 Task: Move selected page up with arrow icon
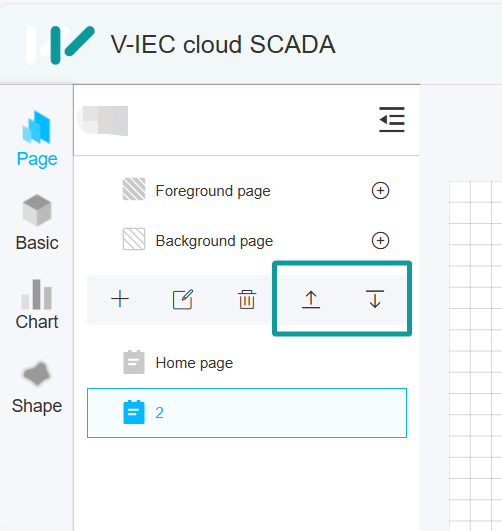coord(311,299)
